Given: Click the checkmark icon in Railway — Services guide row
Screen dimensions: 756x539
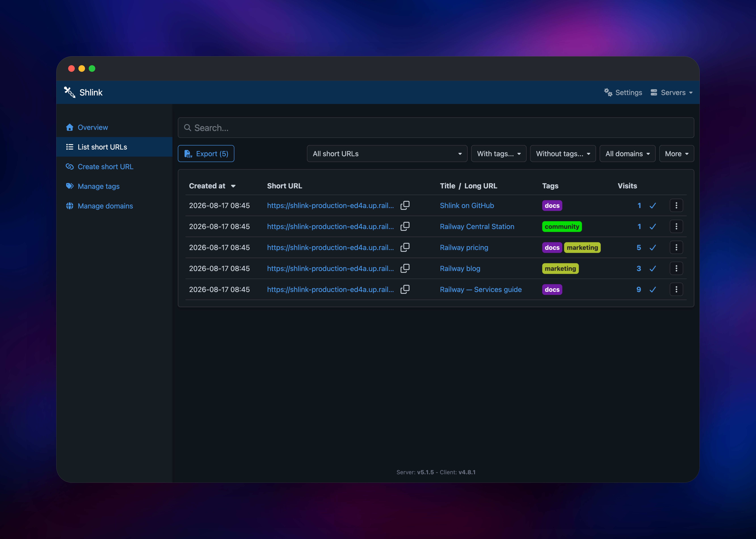Looking at the screenshot, I should tap(653, 290).
